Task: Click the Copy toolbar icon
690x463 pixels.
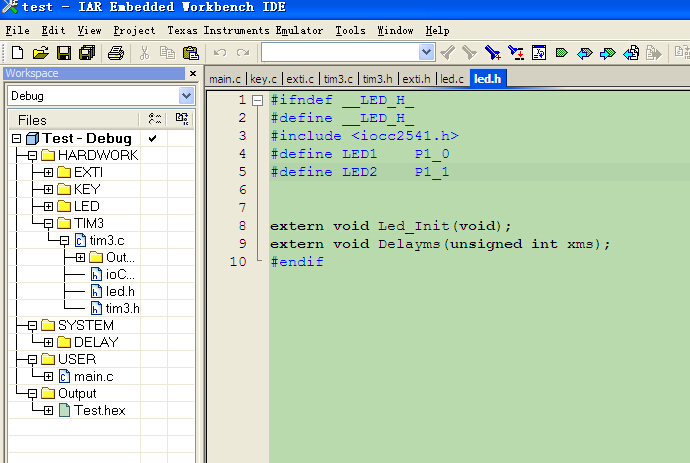Action: (167, 53)
